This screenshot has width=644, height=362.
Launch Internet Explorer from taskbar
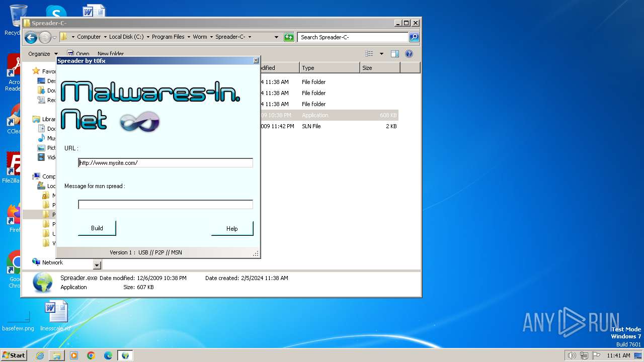pos(40,355)
